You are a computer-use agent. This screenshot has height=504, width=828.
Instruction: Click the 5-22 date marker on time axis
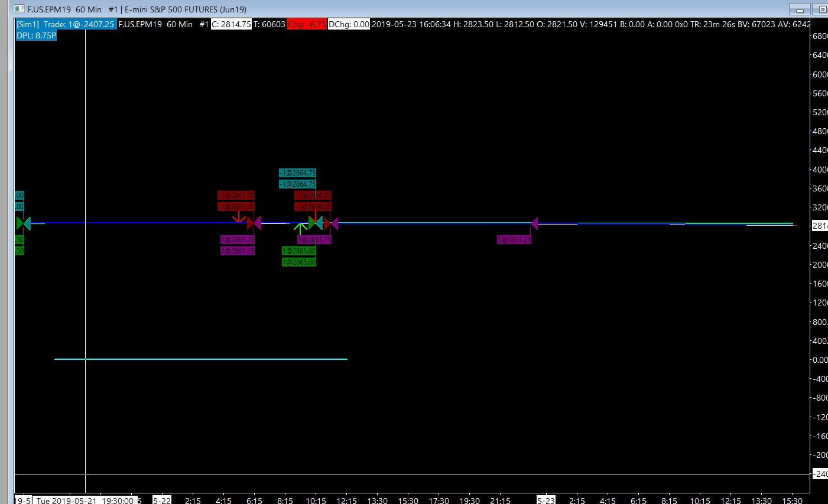(x=162, y=500)
